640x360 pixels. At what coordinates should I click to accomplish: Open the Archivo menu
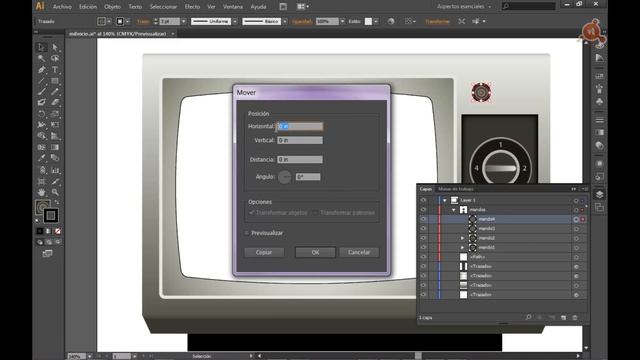coord(62,7)
